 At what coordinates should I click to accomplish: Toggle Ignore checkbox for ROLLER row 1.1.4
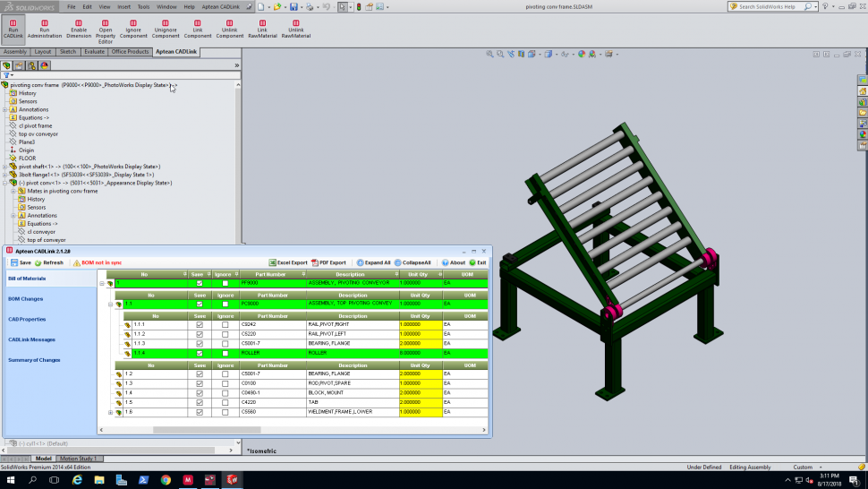[225, 353]
